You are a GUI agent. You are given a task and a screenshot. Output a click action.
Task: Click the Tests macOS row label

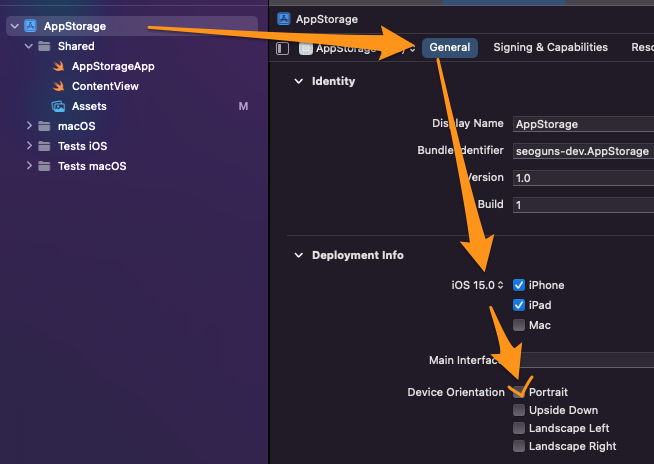coord(92,166)
